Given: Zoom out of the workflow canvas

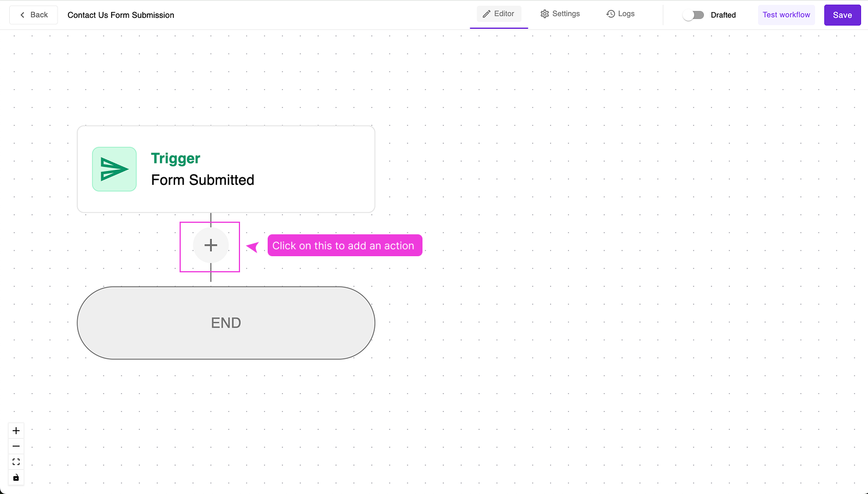Looking at the screenshot, I should pos(16,446).
